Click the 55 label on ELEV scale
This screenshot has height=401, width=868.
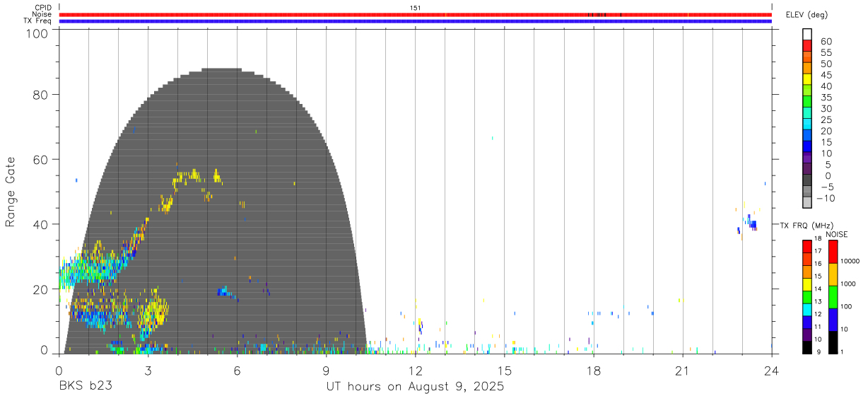(825, 53)
